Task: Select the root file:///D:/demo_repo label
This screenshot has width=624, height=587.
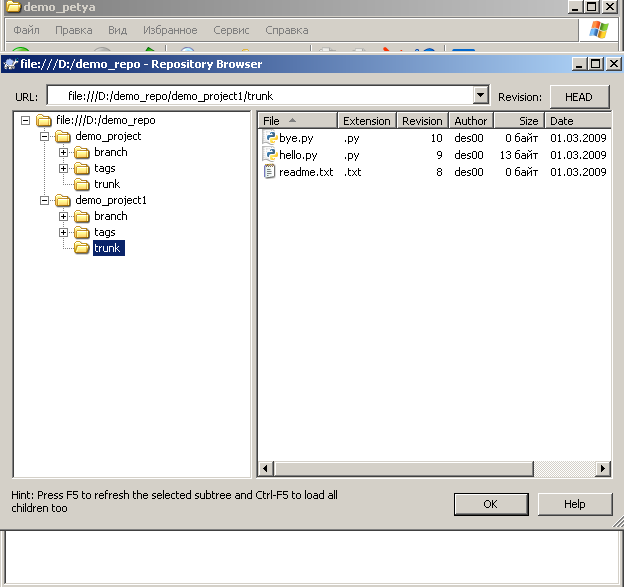Action: pos(106,120)
